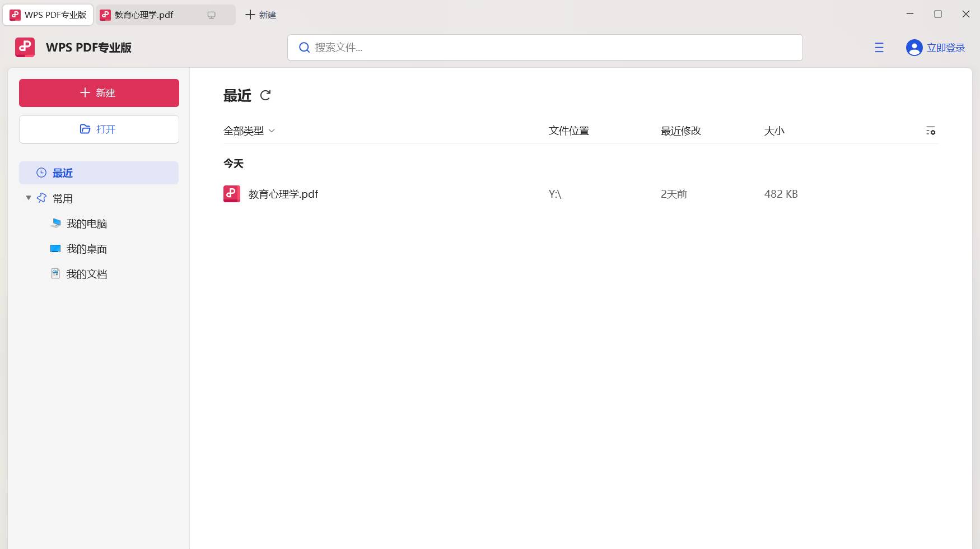Switch to the 教育心理学.pdf tab
The image size is (980, 549).
click(x=166, y=15)
